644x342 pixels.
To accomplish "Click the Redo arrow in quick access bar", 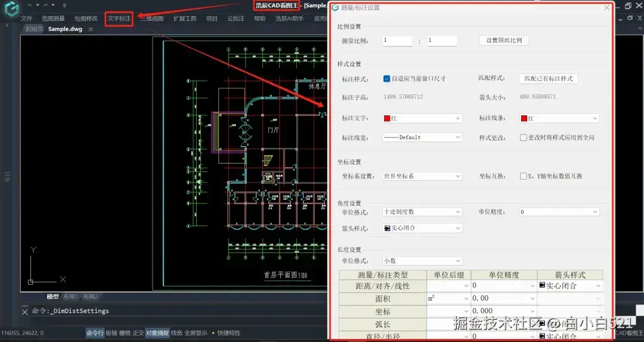I will pos(45,5).
